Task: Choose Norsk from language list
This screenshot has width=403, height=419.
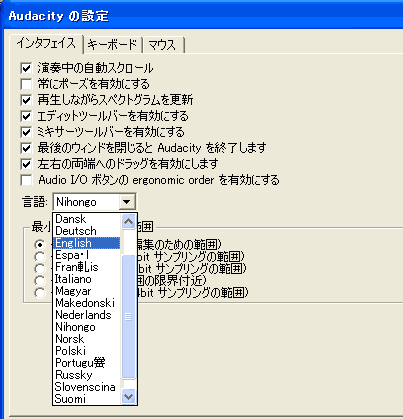Action: pos(87,339)
